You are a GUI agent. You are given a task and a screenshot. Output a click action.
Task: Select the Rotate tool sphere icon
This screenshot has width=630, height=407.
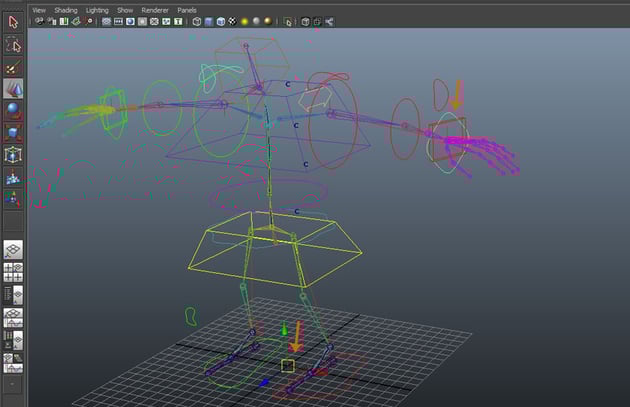tap(14, 111)
